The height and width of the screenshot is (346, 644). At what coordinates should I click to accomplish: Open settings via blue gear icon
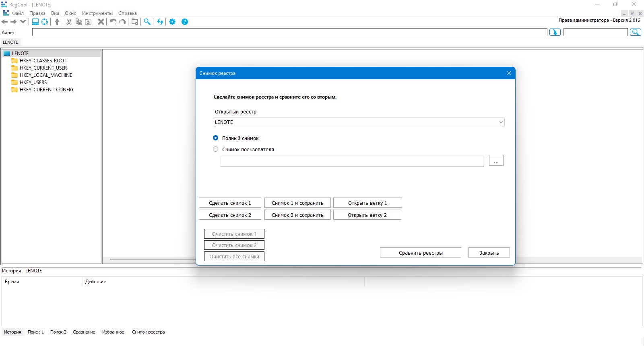coord(172,22)
